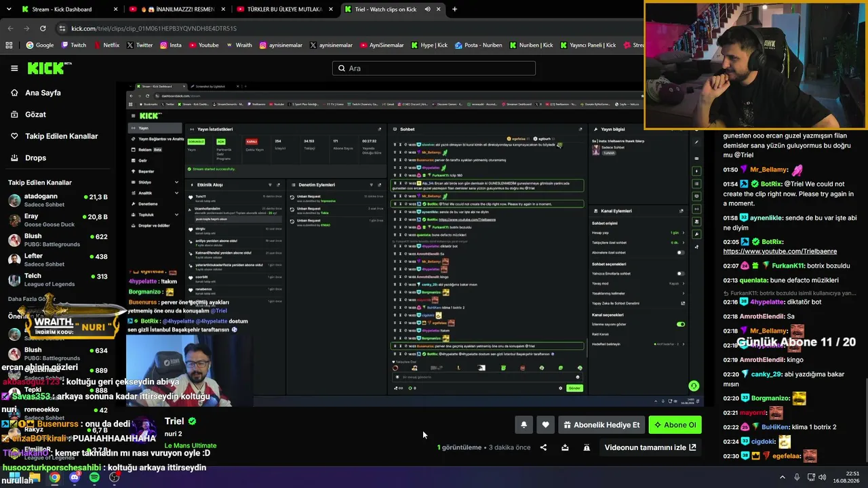The width and height of the screenshot is (868, 488).
Task: Open the atadogann followed channel
Action: (58, 201)
